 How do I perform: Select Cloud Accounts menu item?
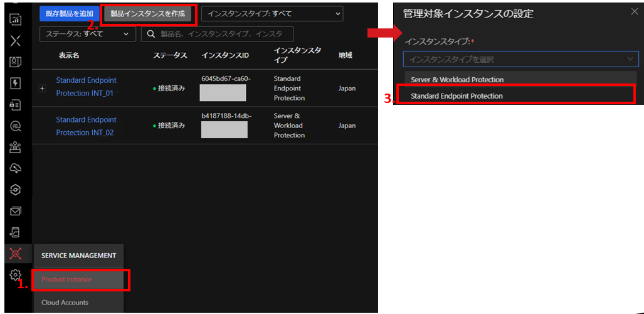coord(65,303)
